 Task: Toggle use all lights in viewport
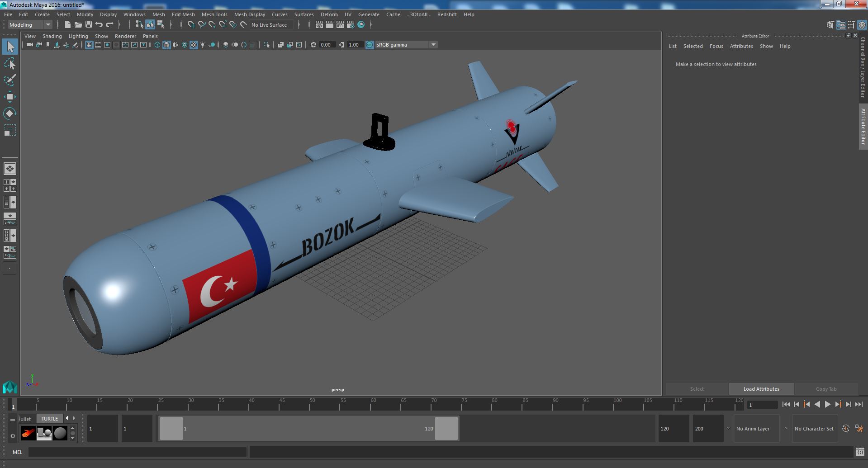203,45
